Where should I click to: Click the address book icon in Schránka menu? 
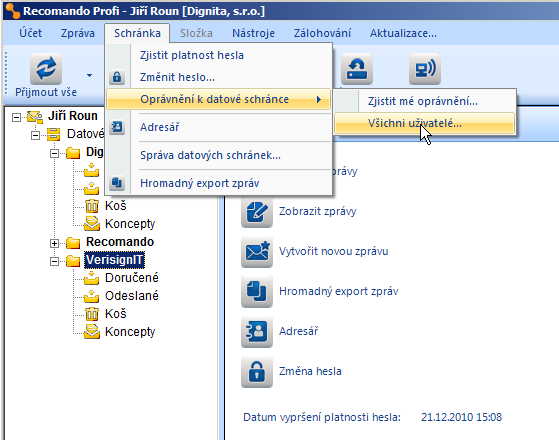pyautogui.click(x=117, y=127)
